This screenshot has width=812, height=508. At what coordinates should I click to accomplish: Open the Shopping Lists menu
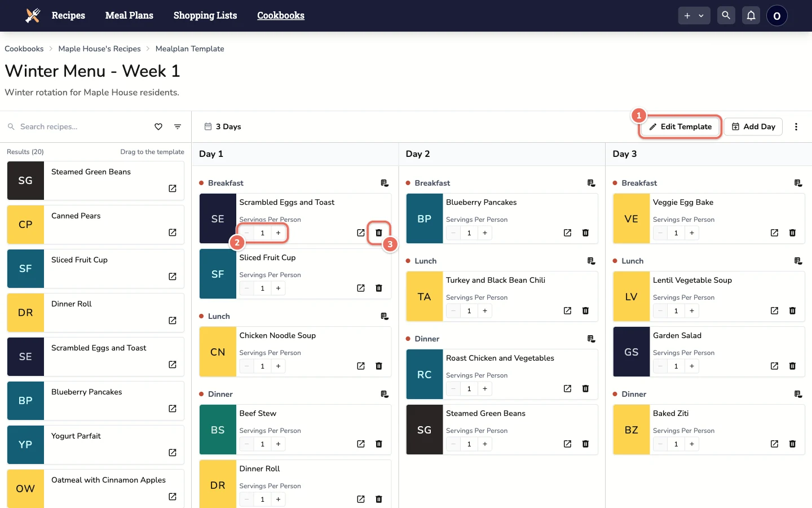pyautogui.click(x=205, y=15)
